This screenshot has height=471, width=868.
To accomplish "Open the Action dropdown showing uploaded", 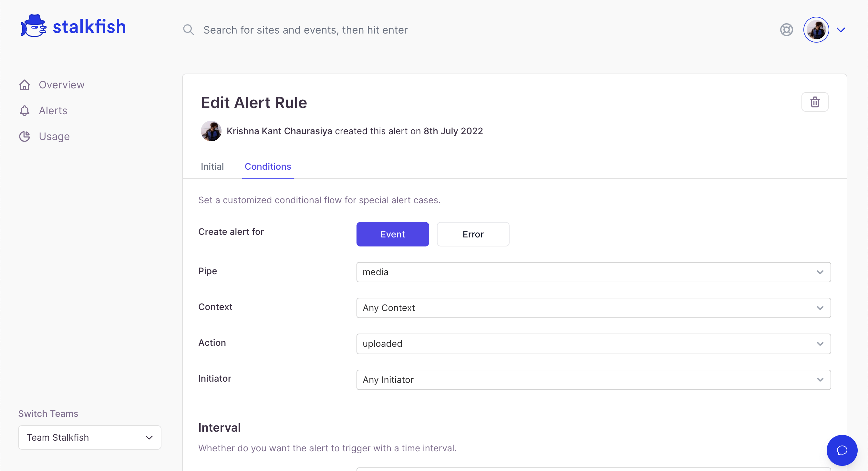I will pos(593,344).
